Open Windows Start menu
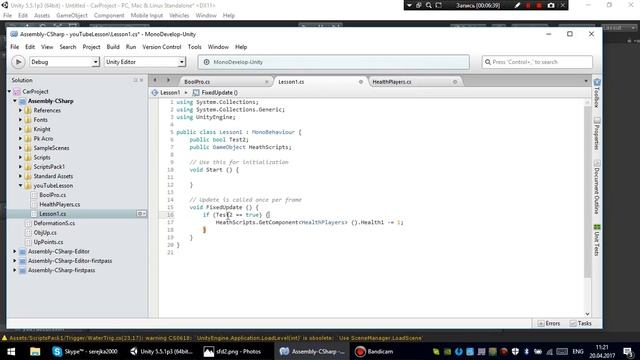The image size is (640, 360). (11, 351)
